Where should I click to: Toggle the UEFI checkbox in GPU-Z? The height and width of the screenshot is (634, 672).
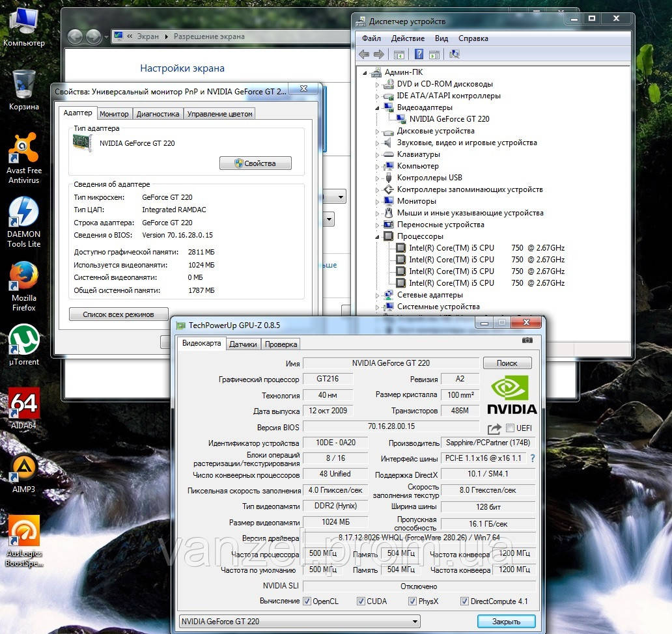510,428
